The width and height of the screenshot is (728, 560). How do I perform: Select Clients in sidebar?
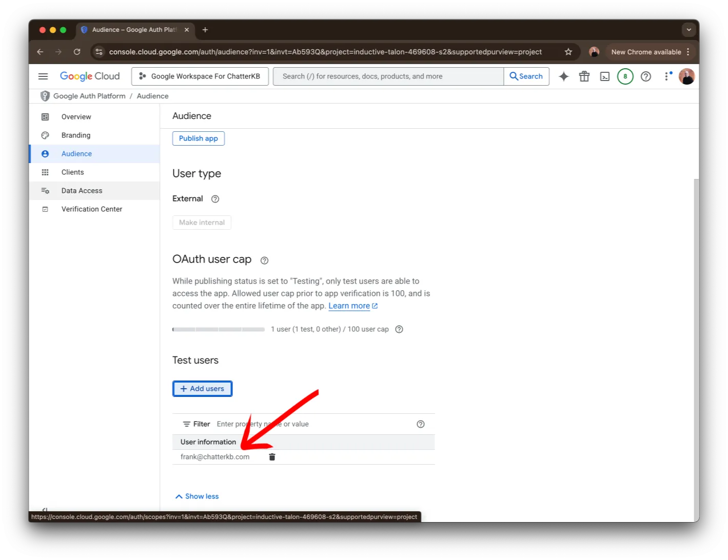[94, 172]
